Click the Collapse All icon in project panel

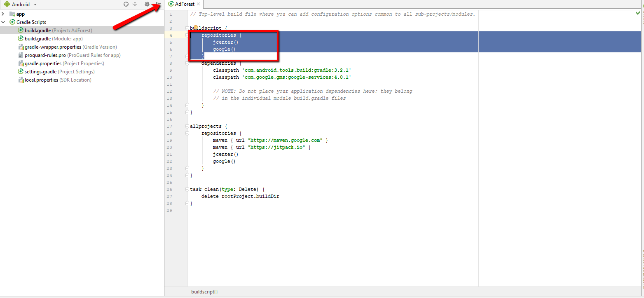tap(135, 4)
